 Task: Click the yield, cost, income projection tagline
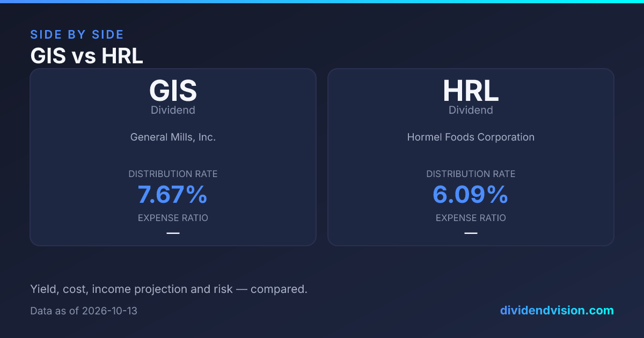(x=169, y=289)
